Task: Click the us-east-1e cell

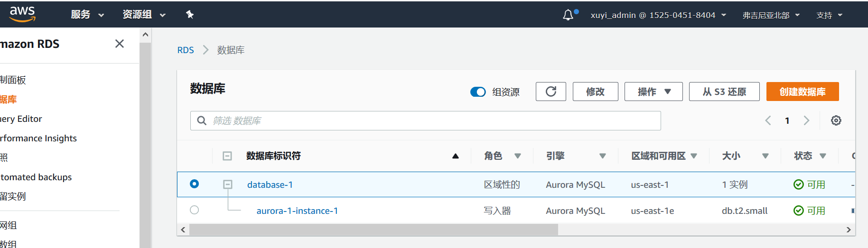Action: [x=652, y=211]
